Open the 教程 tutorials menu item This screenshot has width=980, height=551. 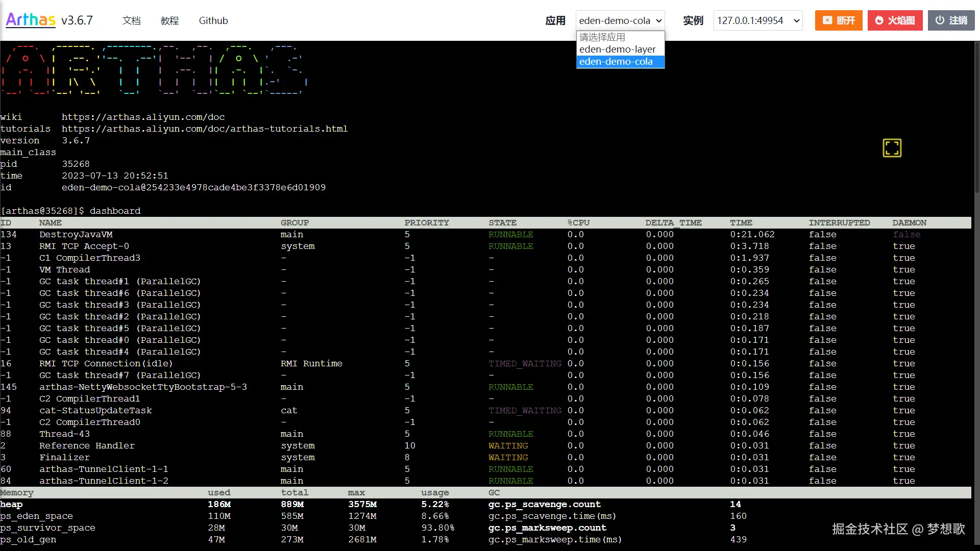click(x=169, y=20)
